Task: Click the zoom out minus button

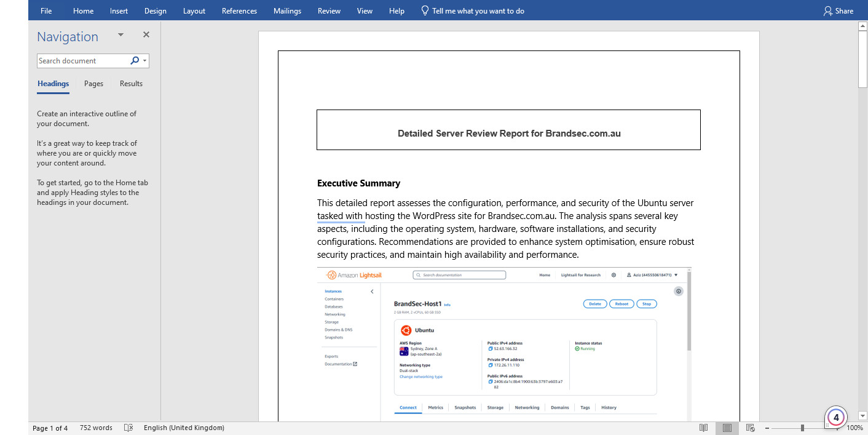Action: 767,428
